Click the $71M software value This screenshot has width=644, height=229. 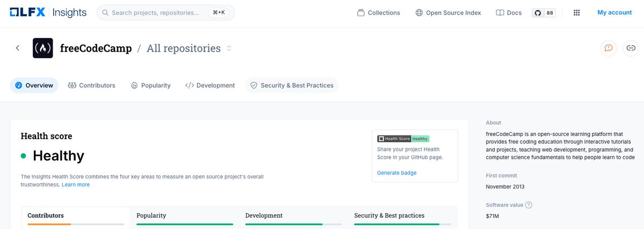pos(493,216)
